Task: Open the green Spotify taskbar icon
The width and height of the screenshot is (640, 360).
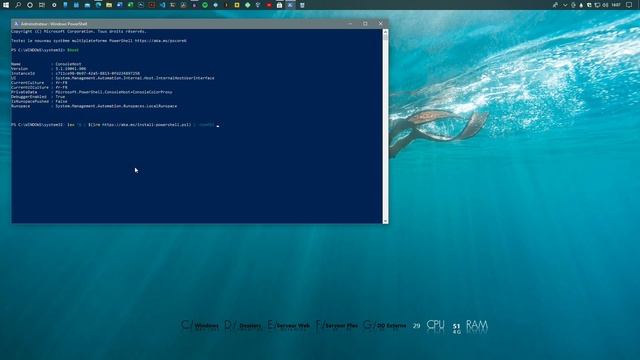Action: 205,5
